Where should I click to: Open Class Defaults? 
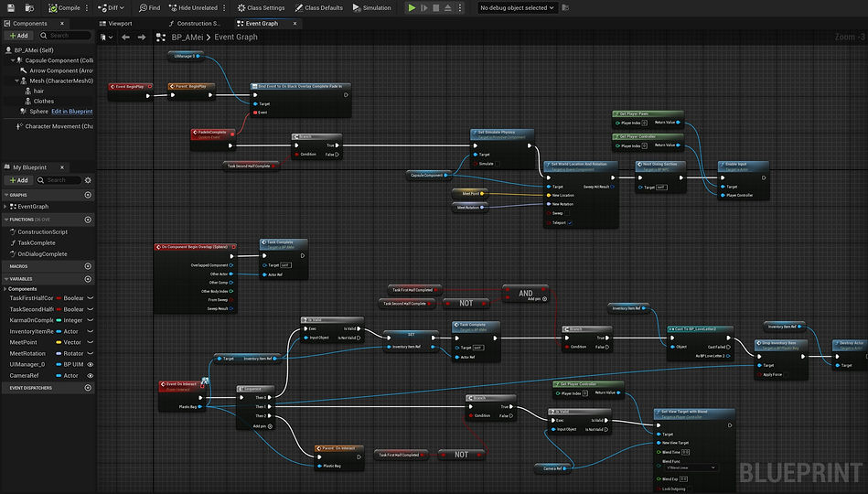click(x=319, y=7)
